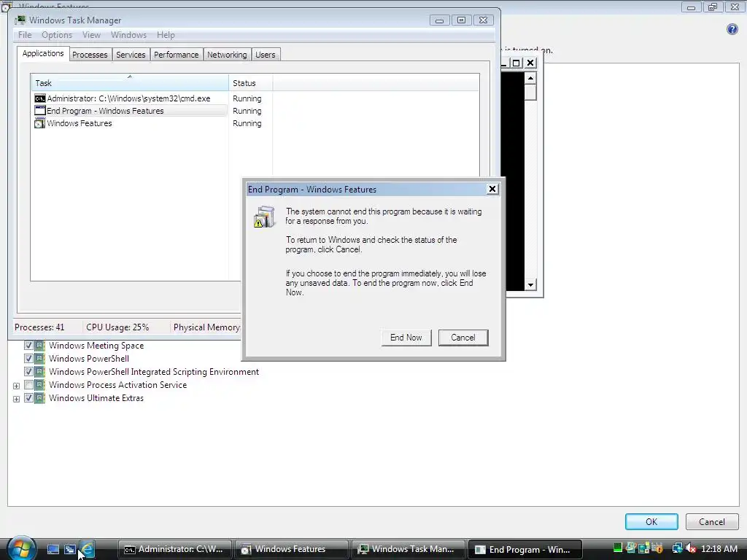Click OK in Windows Features window

tap(651, 522)
